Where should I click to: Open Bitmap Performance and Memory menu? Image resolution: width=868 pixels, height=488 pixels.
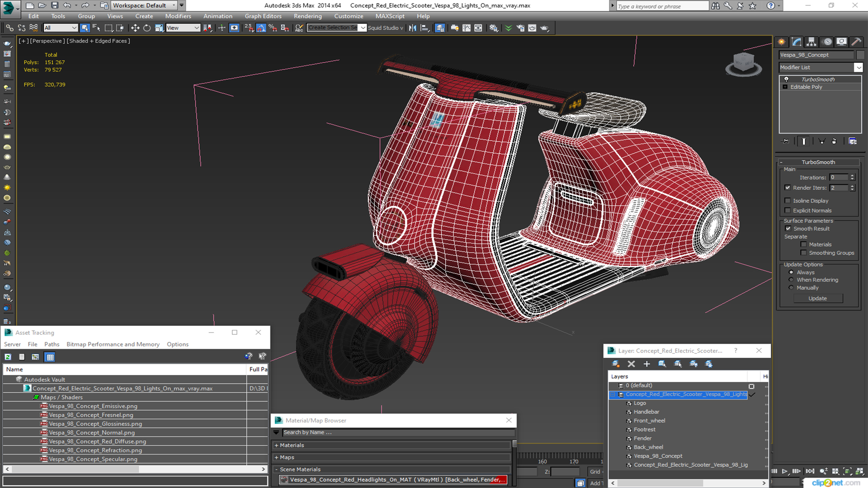(x=113, y=344)
